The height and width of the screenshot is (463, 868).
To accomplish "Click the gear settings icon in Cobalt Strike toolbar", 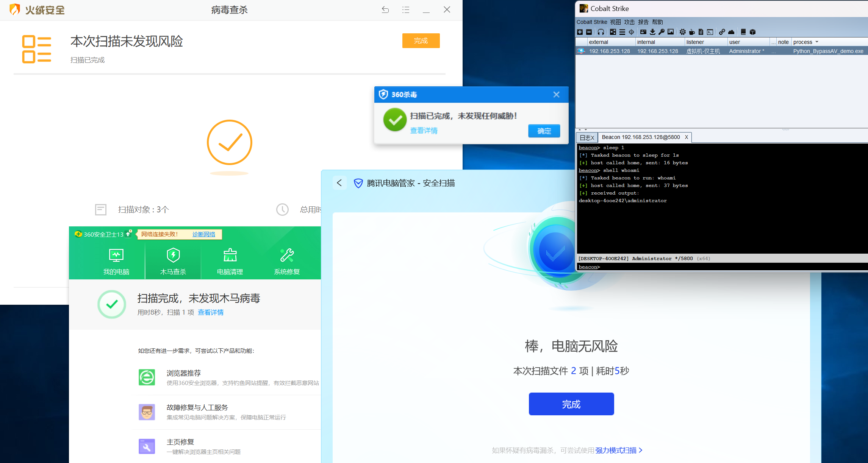I will point(683,32).
